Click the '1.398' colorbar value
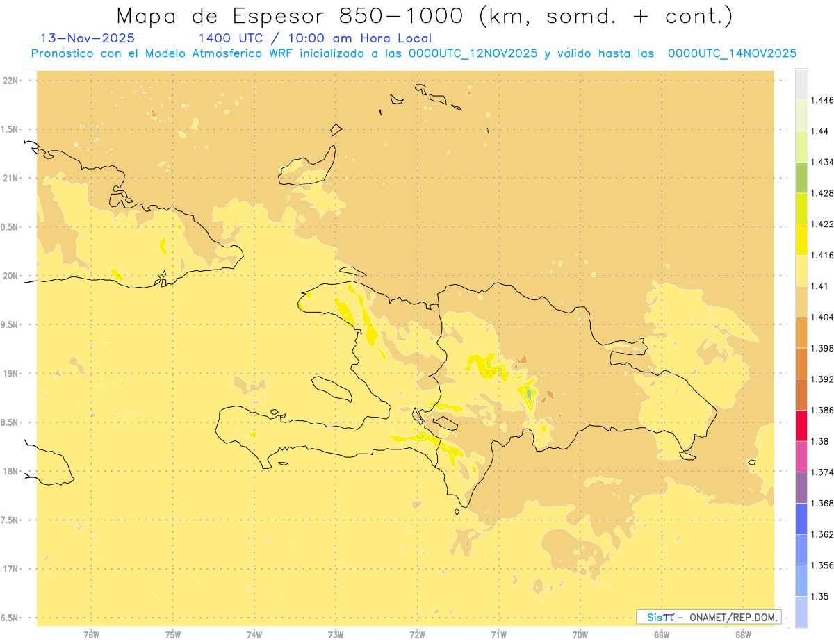The width and height of the screenshot is (834, 644). click(823, 348)
